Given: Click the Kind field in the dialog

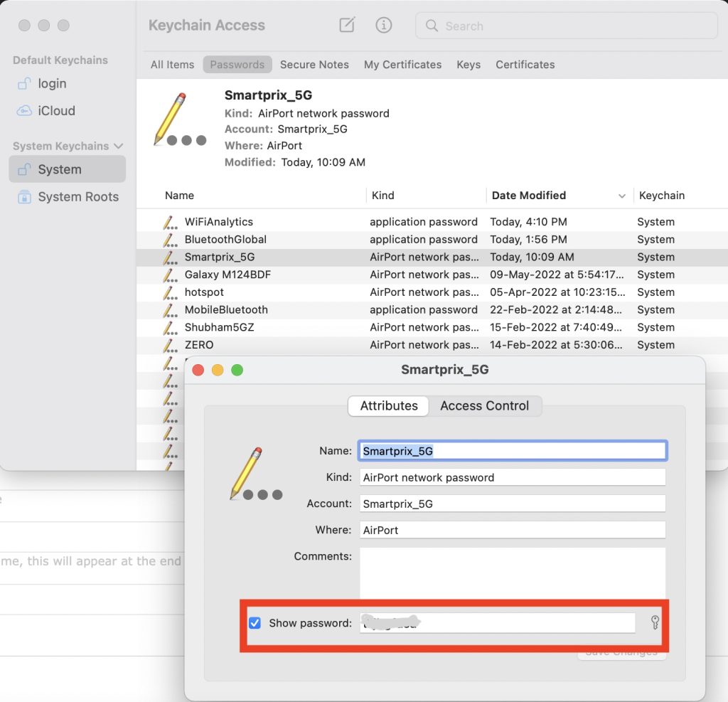Looking at the screenshot, I should point(513,477).
